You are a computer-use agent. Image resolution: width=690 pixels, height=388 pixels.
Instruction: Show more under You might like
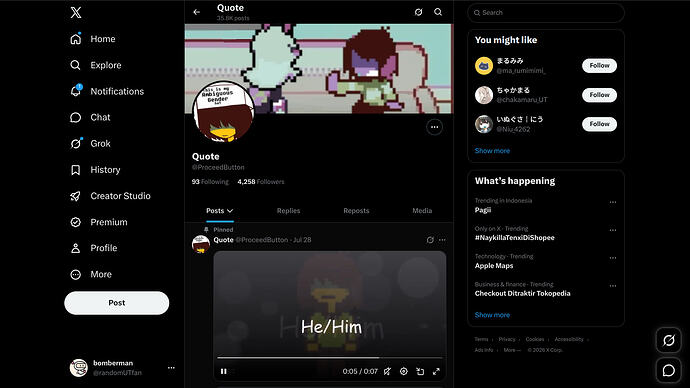(492, 151)
